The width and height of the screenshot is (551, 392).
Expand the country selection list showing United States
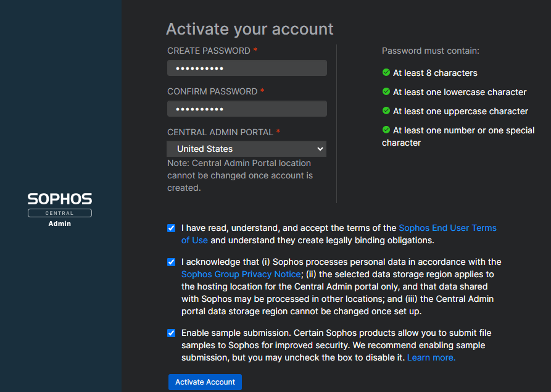(246, 148)
